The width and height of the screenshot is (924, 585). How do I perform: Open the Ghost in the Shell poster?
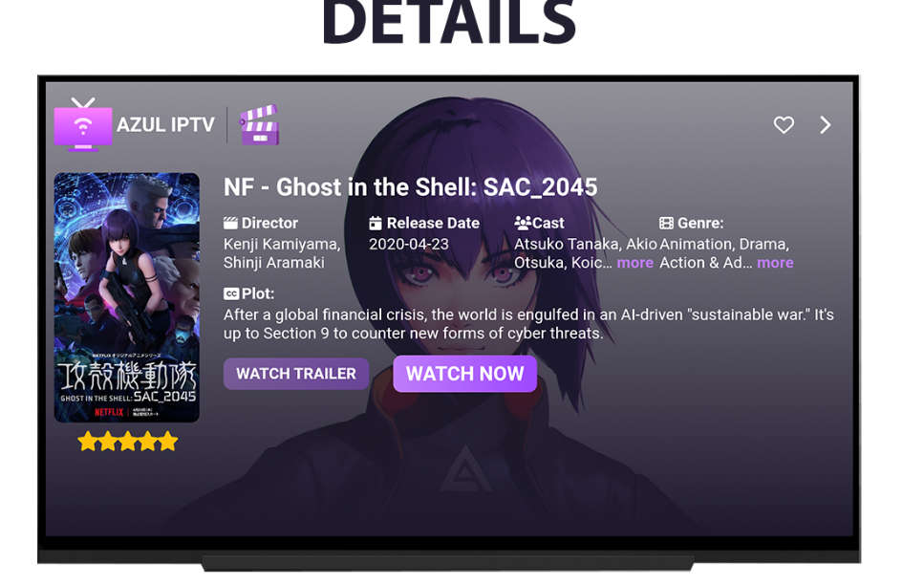[127, 297]
